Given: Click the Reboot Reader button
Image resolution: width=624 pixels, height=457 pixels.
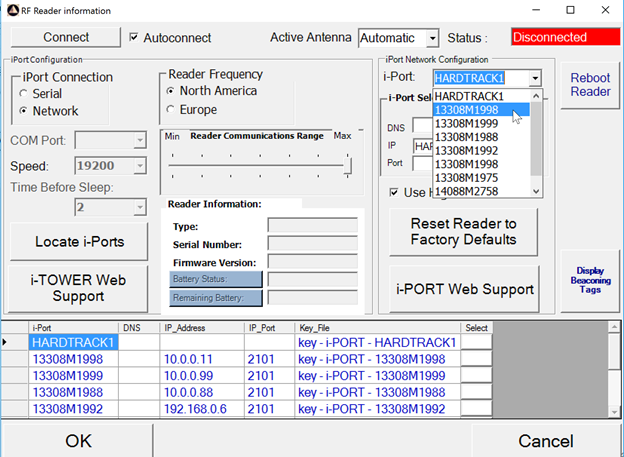Looking at the screenshot, I should pos(590,85).
